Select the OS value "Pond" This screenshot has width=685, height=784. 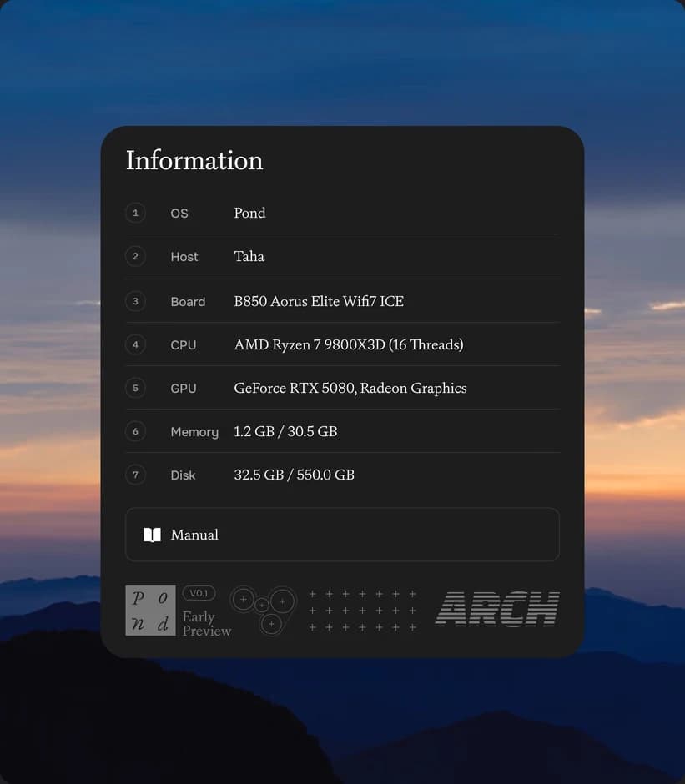[x=249, y=213]
